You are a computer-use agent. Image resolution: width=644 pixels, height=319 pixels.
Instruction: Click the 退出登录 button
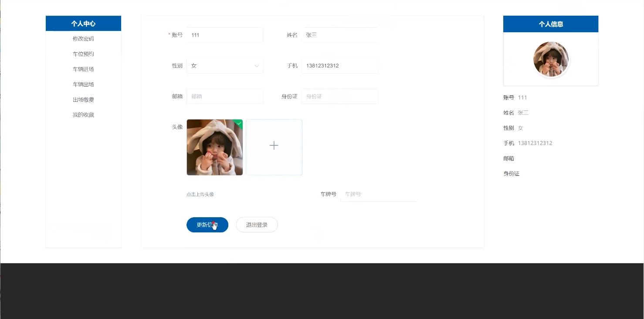(257, 225)
